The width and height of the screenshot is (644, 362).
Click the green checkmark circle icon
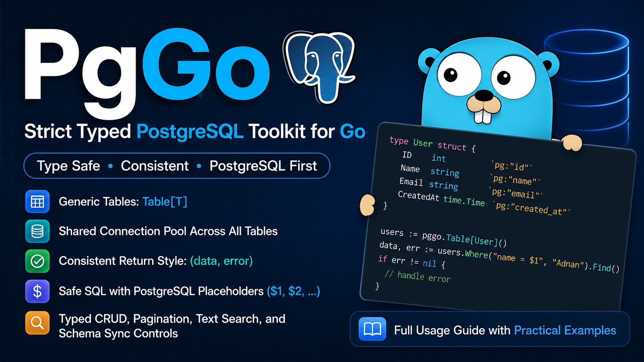pos(37,261)
